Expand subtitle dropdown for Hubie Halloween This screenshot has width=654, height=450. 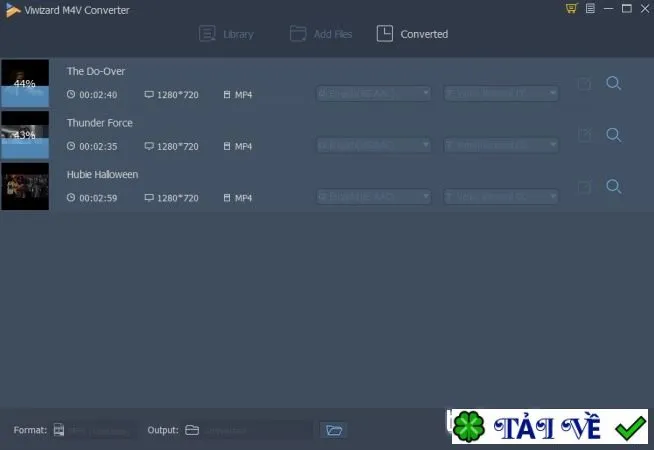(x=501, y=196)
